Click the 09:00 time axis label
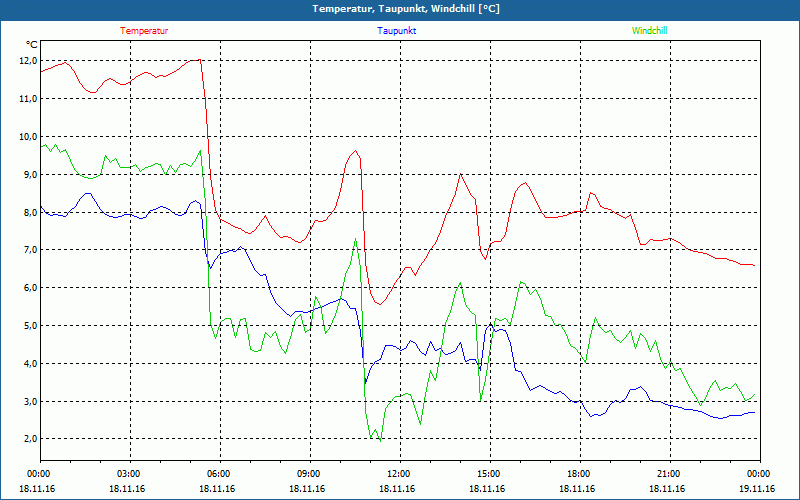800x500 pixels. click(x=309, y=474)
